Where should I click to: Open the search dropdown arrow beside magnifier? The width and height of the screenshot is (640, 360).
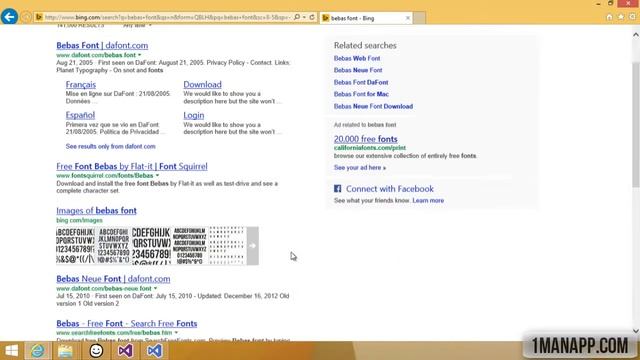(304, 17)
